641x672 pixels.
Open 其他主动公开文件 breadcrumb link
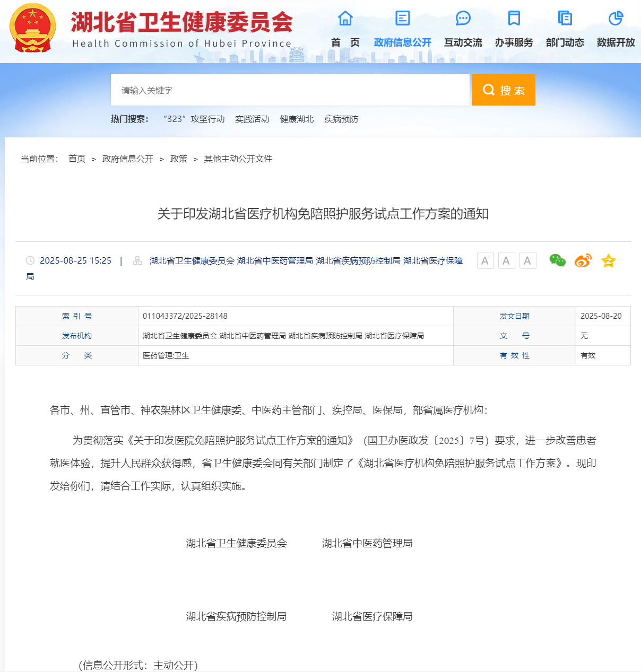[x=238, y=159]
